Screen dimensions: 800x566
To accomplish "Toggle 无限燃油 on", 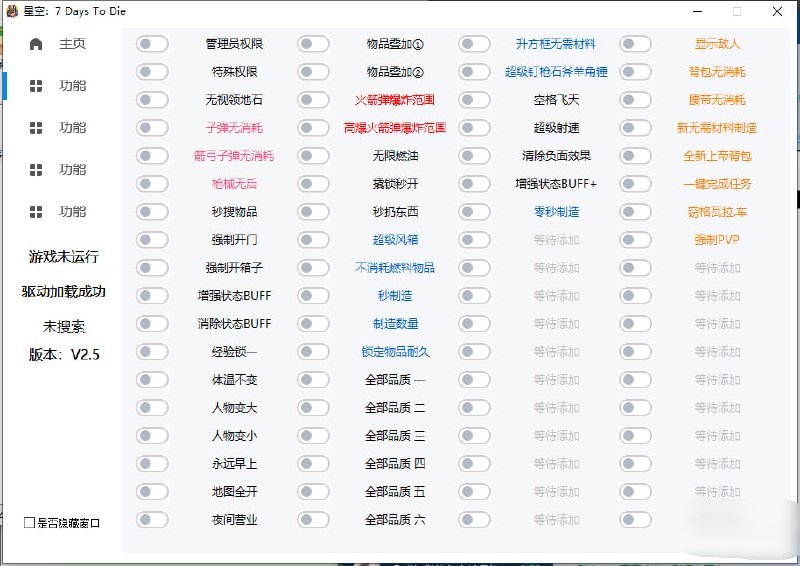I will 313,156.
